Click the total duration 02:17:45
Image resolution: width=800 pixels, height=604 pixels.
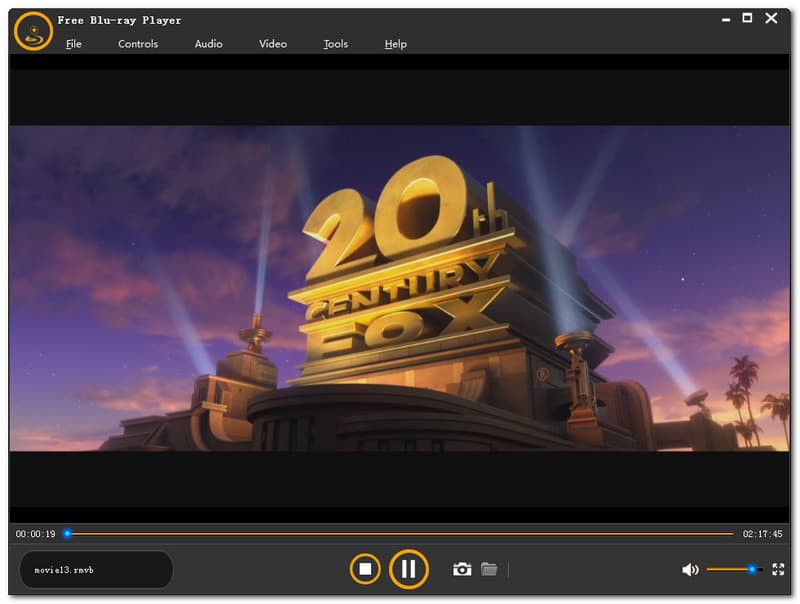tap(762, 534)
